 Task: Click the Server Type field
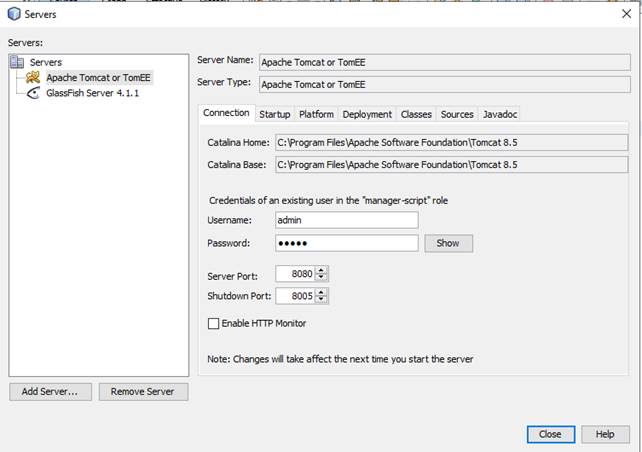(x=445, y=84)
